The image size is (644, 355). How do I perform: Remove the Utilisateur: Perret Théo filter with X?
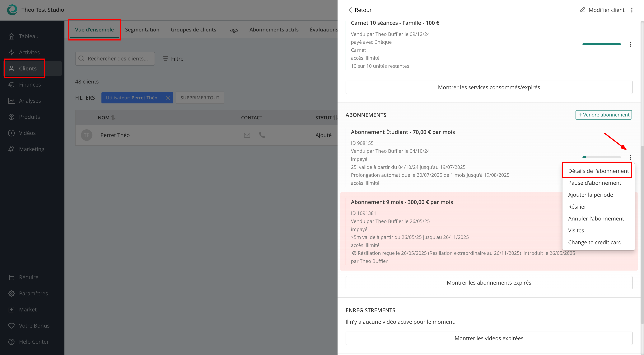(168, 98)
